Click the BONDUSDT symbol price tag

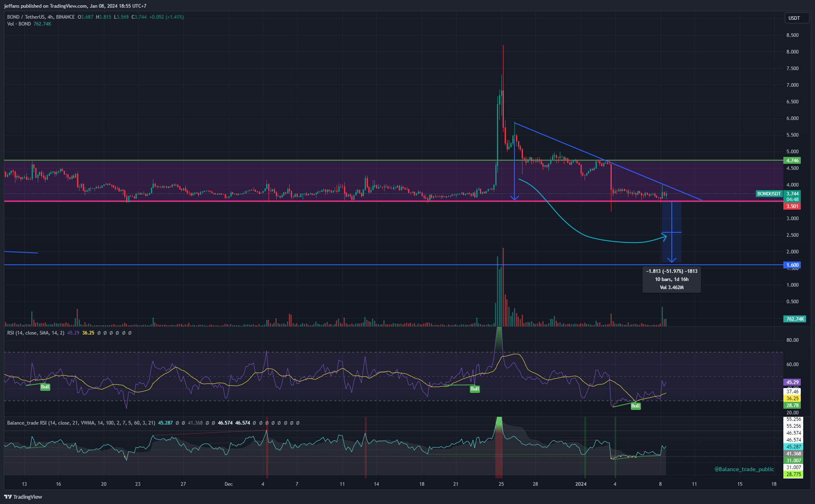[x=769, y=194]
